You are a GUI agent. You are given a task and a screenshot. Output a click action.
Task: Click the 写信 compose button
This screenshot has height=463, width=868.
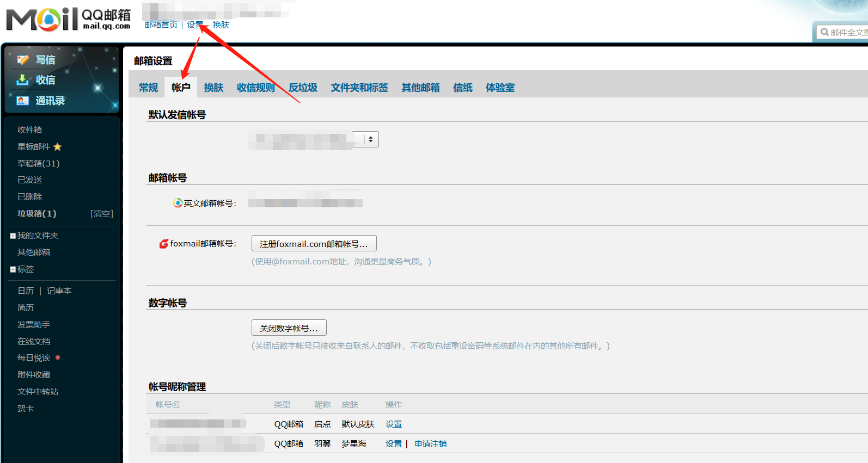coord(45,60)
